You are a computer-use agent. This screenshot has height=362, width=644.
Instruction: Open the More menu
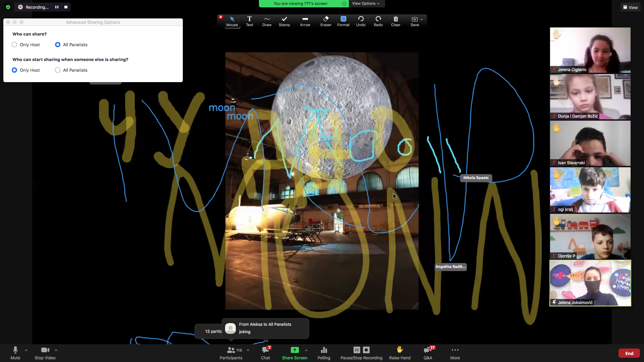click(x=455, y=353)
